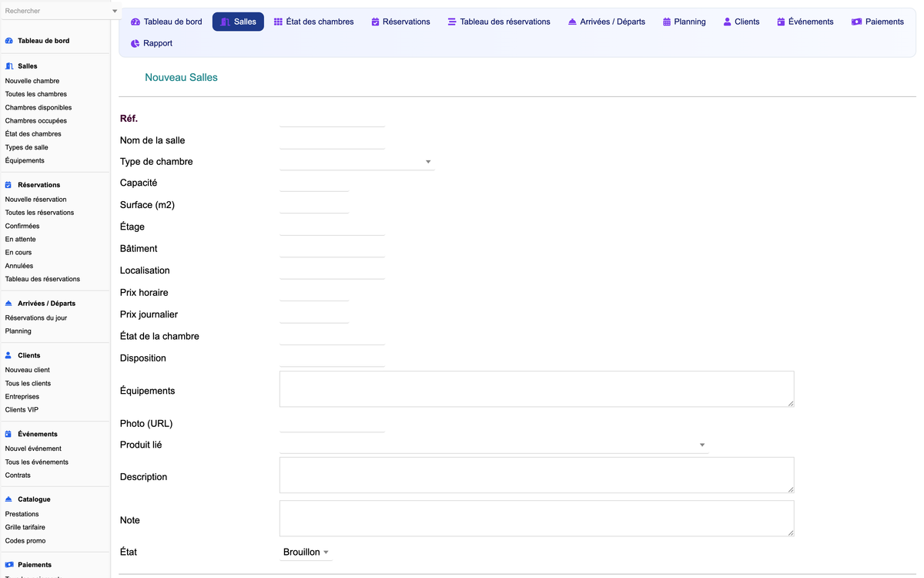Open Toutes les chambres link
The image size is (924, 578).
(36, 94)
